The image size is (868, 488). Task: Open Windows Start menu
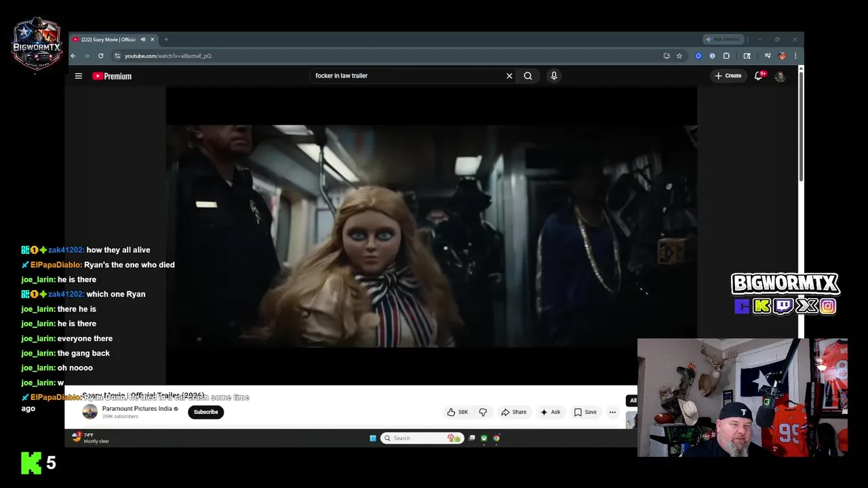(373, 438)
